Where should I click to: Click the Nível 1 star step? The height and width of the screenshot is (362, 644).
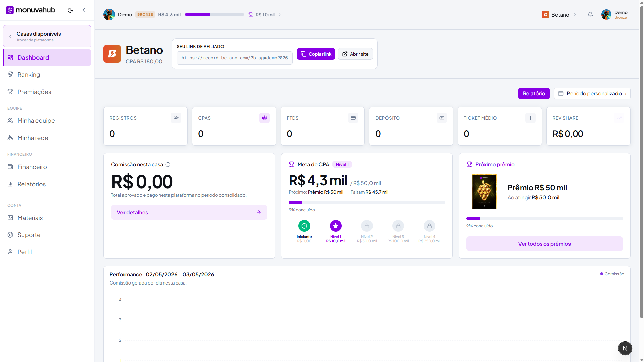point(336,226)
